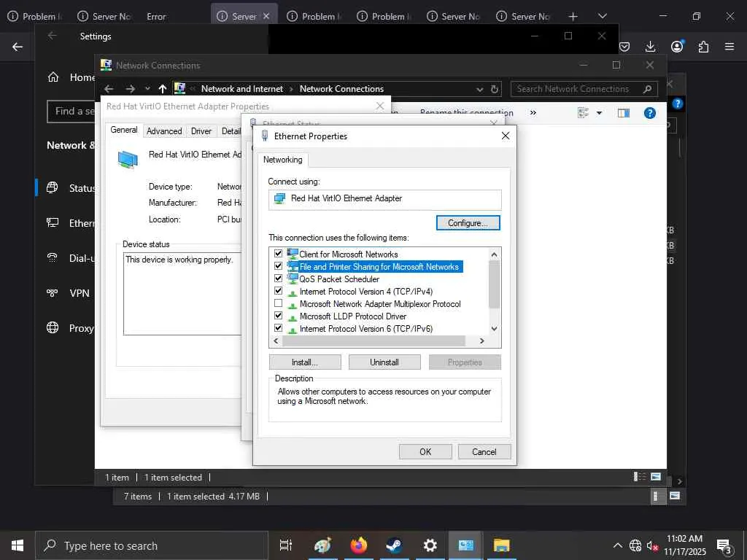Click the Configure... button
This screenshot has width=747, height=560.
pos(468,223)
